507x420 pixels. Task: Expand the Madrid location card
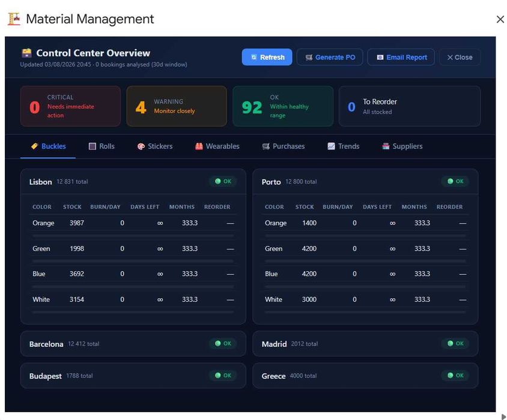365,343
